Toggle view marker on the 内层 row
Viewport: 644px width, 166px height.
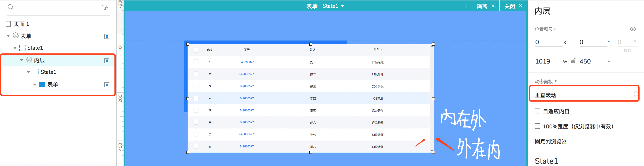107,60
